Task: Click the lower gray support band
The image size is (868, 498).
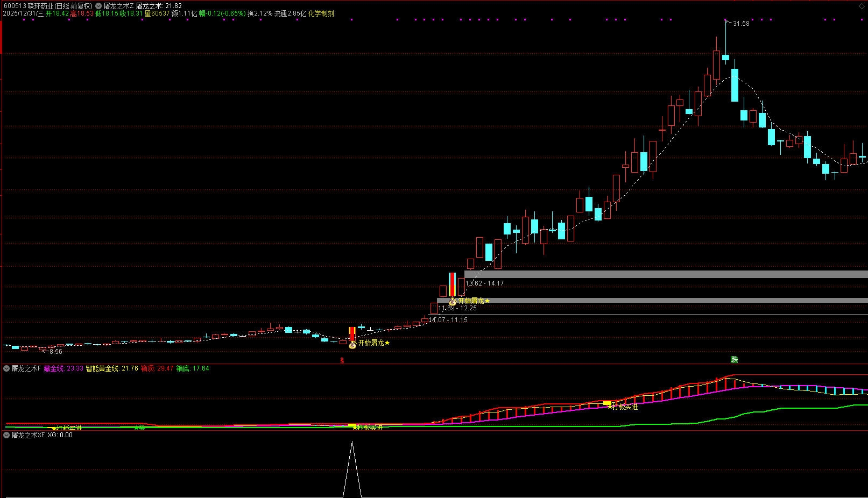Action: pyautogui.click(x=652, y=301)
